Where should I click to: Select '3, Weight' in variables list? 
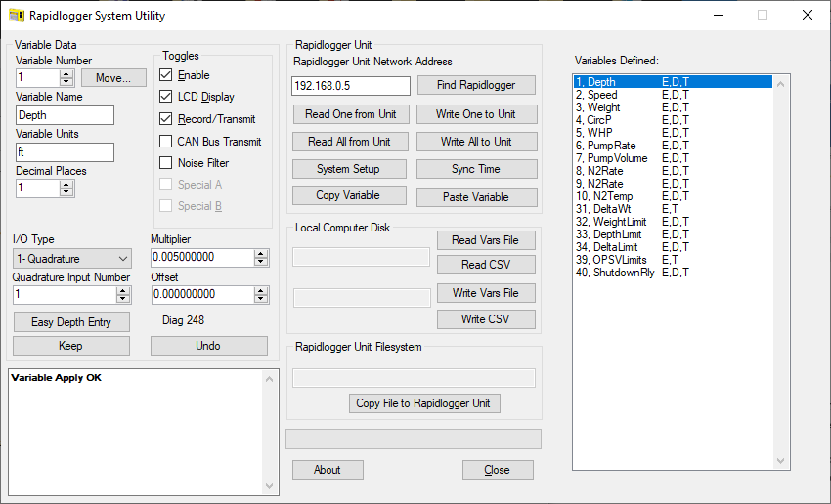click(673, 107)
